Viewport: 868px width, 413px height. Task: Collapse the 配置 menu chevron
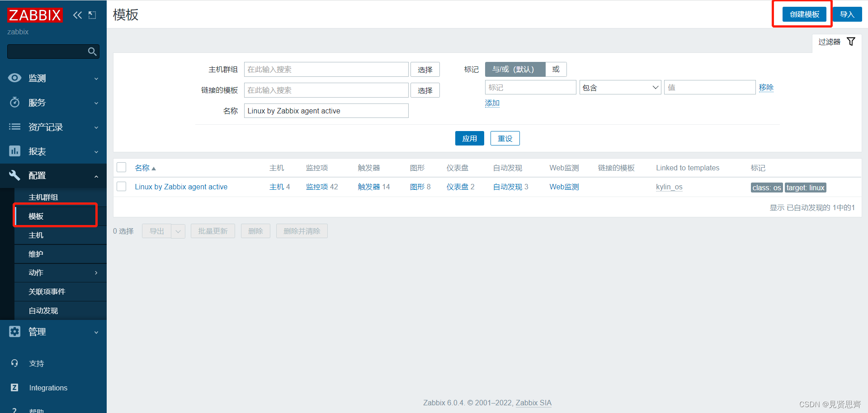(x=96, y=176)
